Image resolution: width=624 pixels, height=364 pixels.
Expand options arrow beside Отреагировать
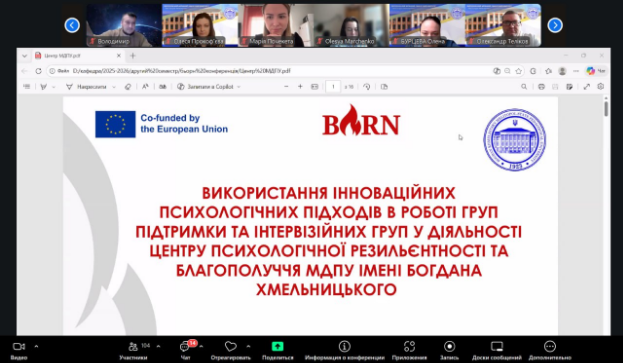click(248, 346)
